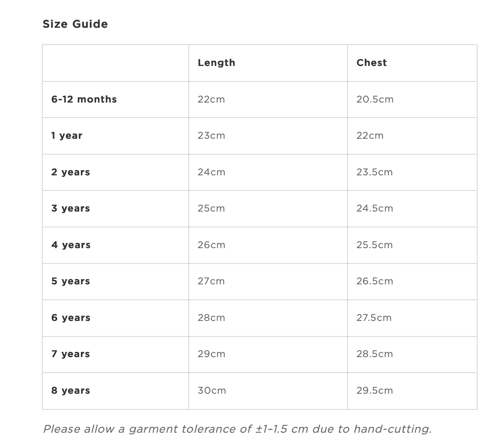Image resolution: width=501 pixels, height=448 pixels.
Task: Select the 2 years row label
Action: tap(71, 172)
